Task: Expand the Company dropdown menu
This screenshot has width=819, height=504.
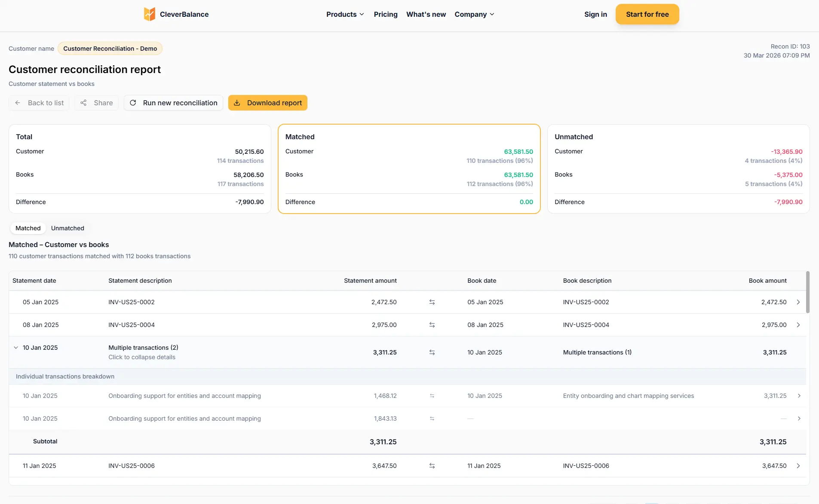Action: coord(475,14)
